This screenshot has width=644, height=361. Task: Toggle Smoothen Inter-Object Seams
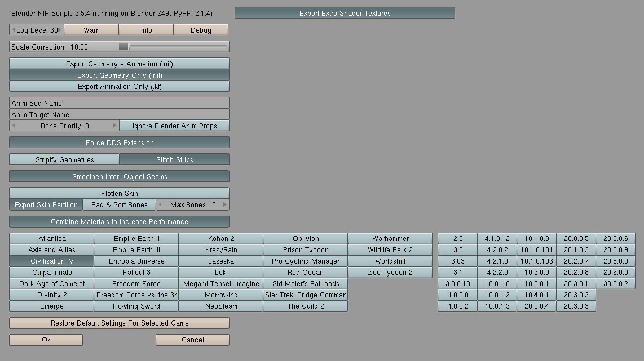[119, 176]
